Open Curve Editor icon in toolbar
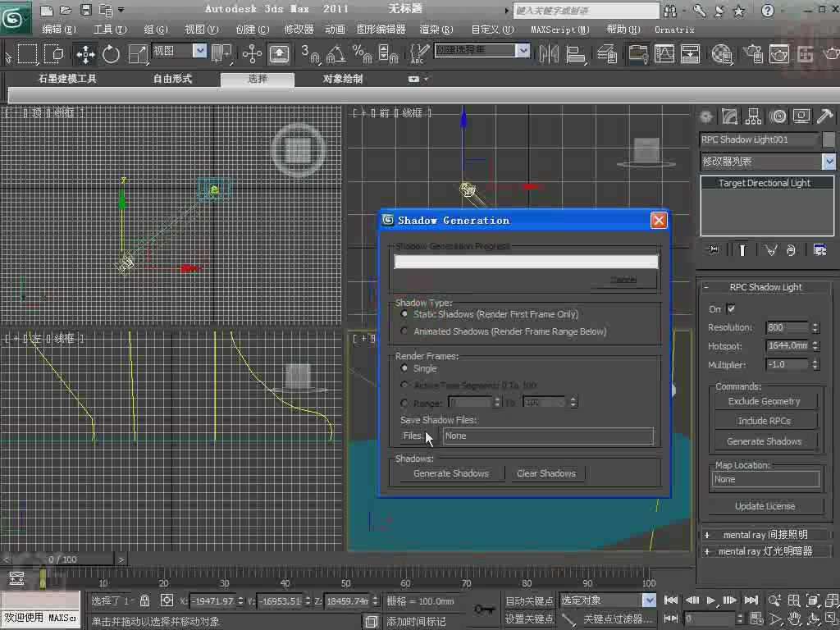This screenshot has width=840, height=630. pyautogui.click(x=664, y=53)
